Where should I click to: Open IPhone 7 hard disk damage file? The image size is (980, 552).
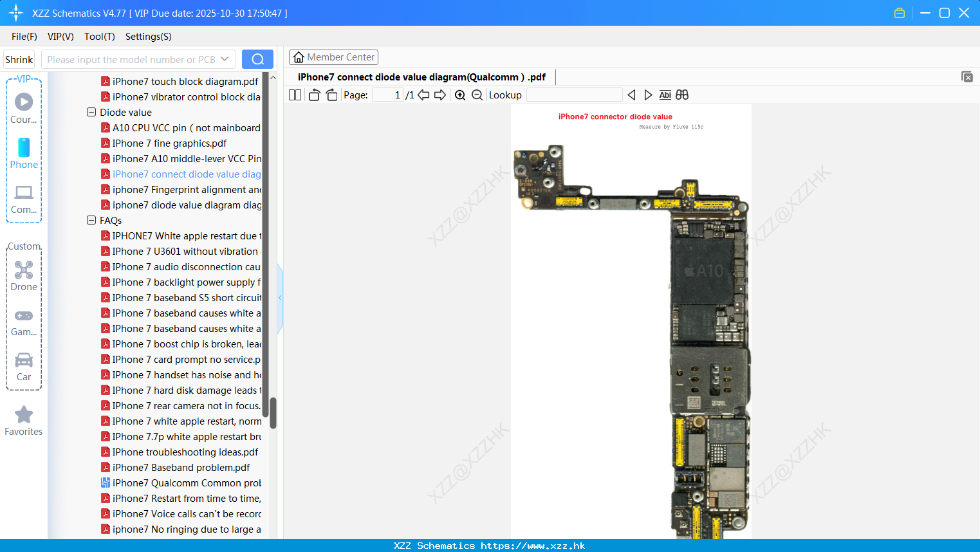tap(181, 390)
